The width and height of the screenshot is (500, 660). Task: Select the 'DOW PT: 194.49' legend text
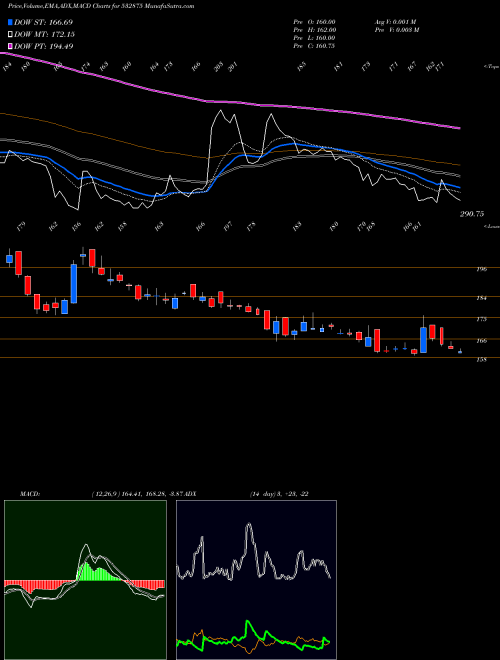point(43,46)
